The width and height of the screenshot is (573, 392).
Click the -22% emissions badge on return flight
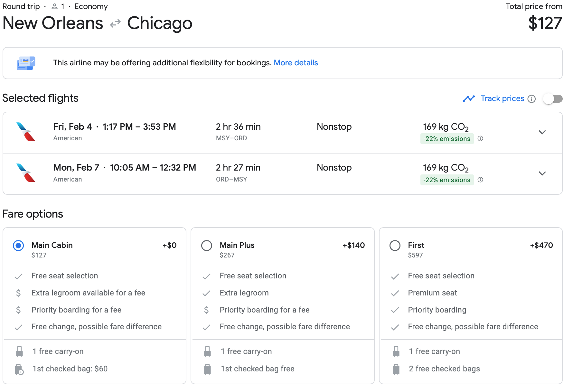pos(446,180)
